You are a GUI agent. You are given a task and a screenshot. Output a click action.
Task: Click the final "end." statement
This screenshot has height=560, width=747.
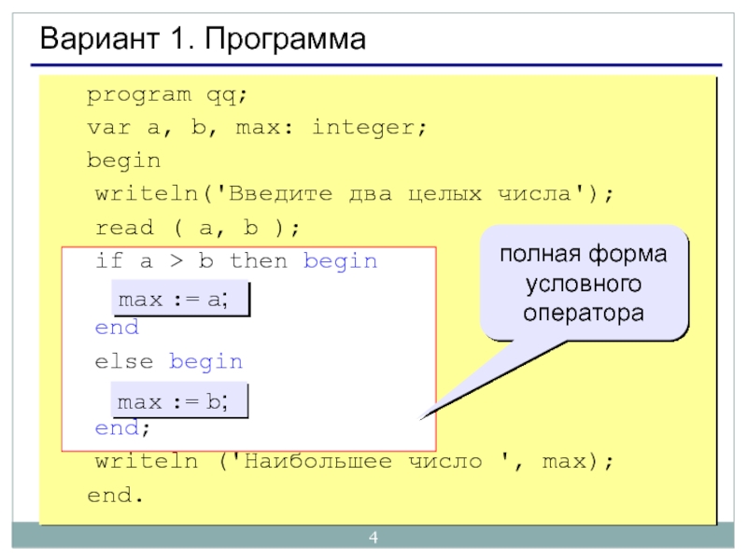(117, 496)
